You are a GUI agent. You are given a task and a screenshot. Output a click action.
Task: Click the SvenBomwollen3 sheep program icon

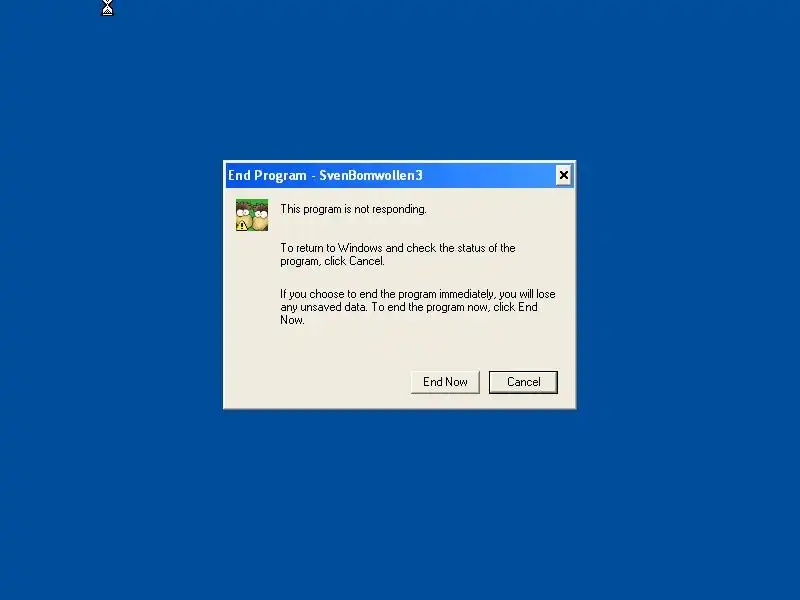[252, 215]
